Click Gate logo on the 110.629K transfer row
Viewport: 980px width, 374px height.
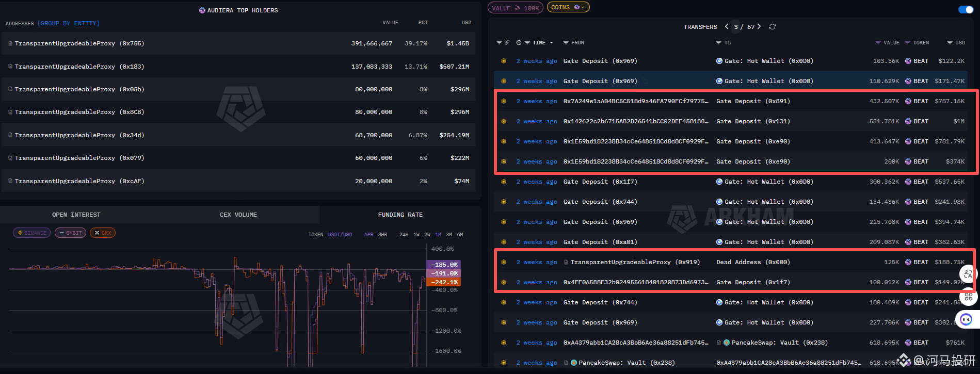pyautogui.click(x=719, y=81)
